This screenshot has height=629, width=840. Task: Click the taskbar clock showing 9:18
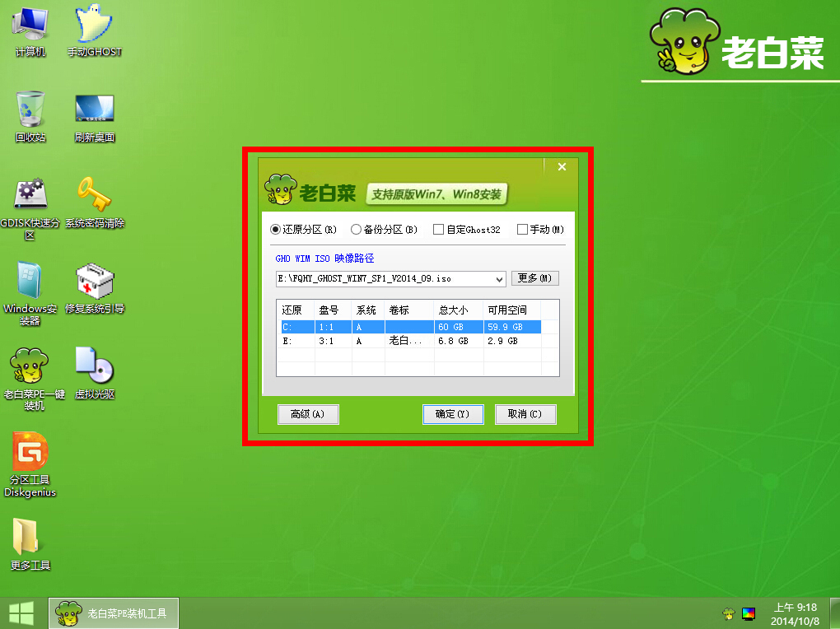[x=795, y=614]
